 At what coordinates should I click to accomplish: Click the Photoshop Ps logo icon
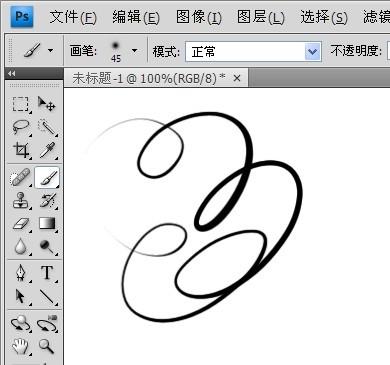[x=22, y=16]
